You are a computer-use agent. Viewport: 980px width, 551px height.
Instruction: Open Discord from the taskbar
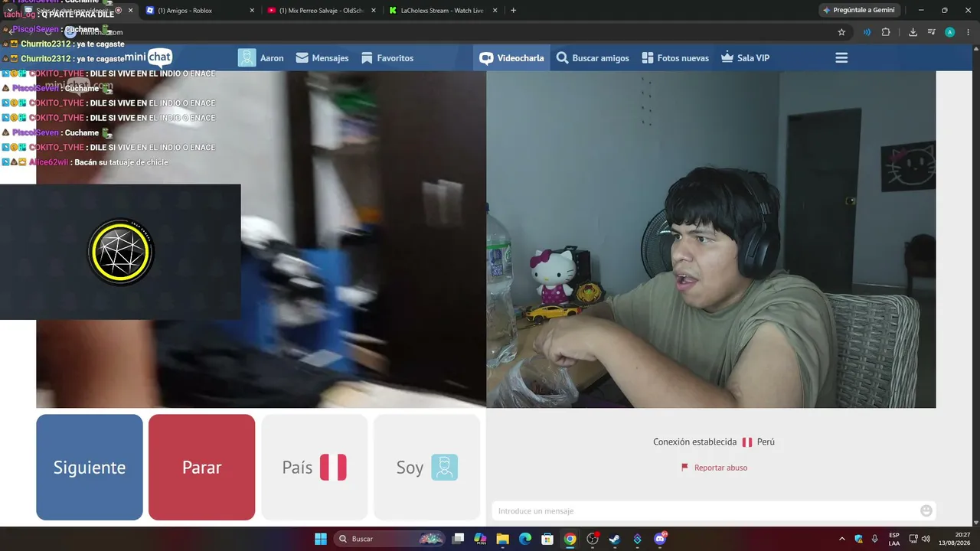660,539
